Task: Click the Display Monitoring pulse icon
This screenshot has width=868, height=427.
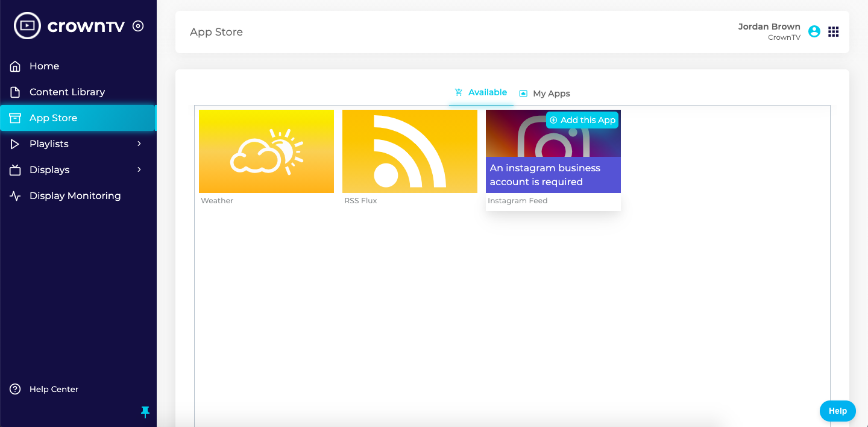Action: [x=15, y=196]
